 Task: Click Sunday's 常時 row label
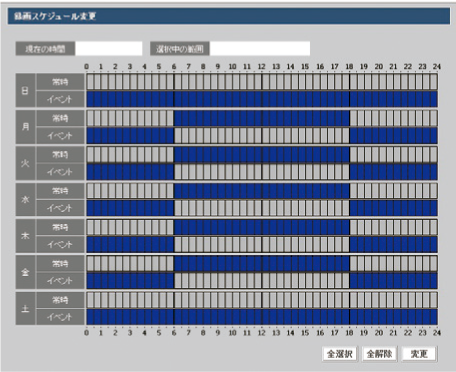pyautogui.click(x=60, y=82)
